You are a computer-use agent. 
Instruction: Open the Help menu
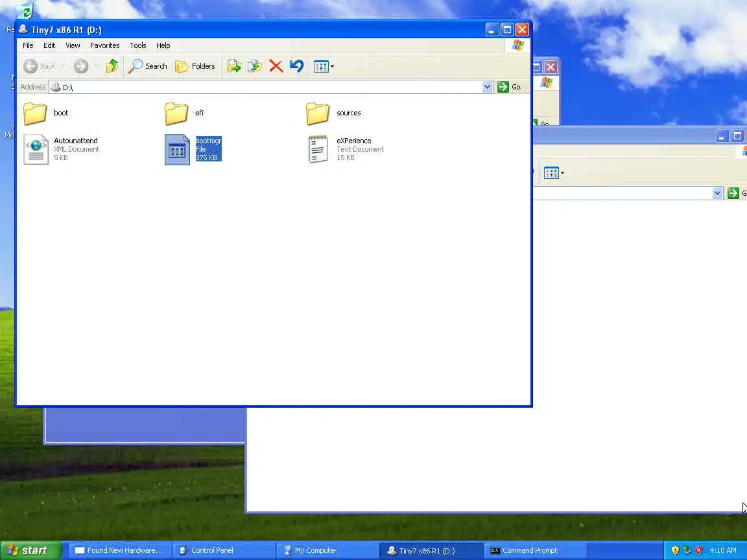click(x=163, y=45)
